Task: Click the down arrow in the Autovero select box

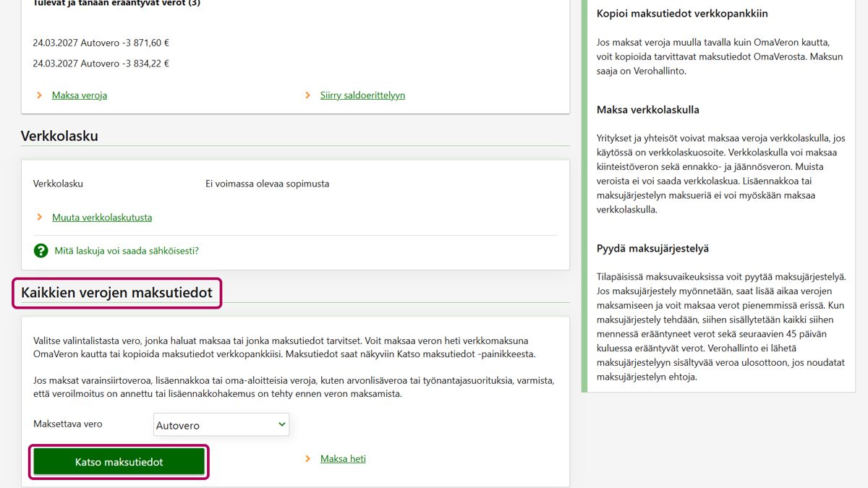Action: point(281,425)
